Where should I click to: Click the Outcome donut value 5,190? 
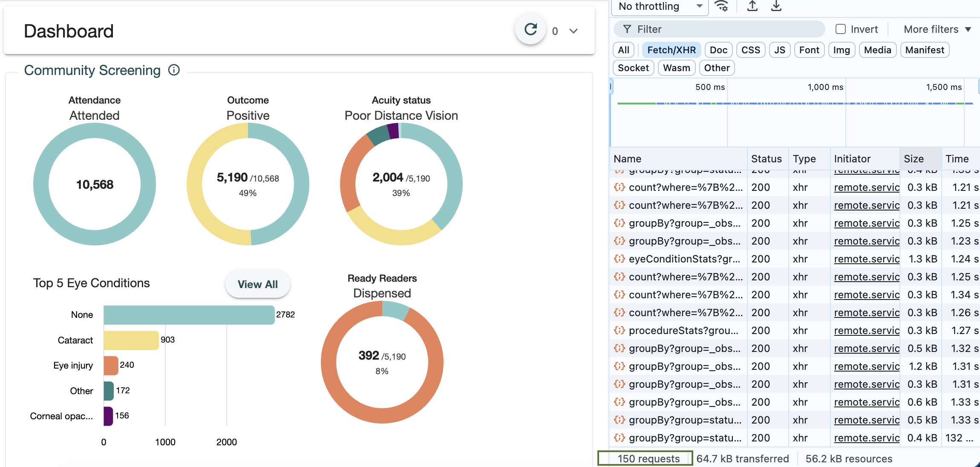(232, 177)
